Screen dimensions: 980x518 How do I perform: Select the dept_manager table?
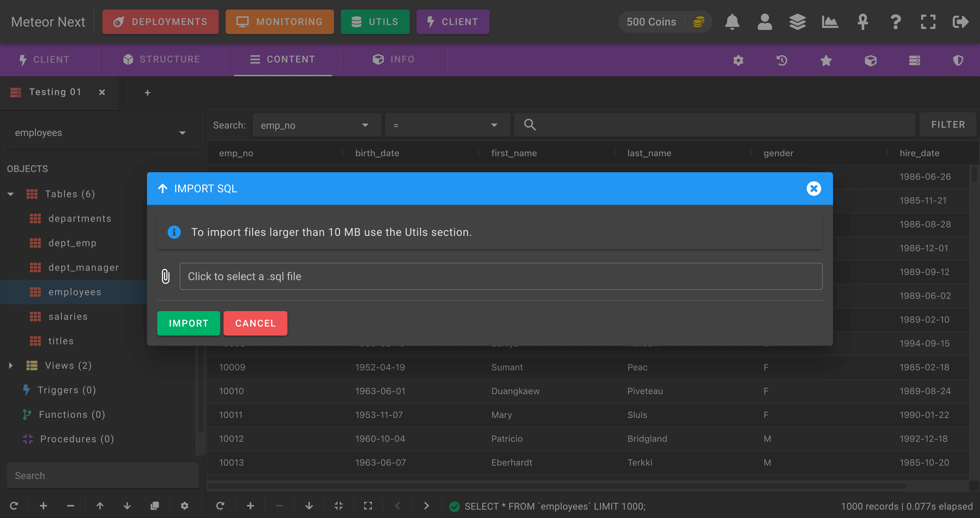(83, 268)
